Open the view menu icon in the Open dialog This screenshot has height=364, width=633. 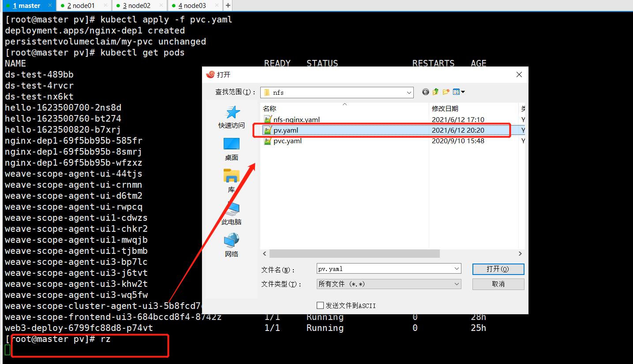click(x=459, y=92)
